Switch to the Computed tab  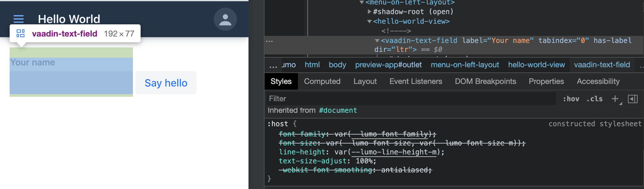pyautogui.click(x=322, y=81)
